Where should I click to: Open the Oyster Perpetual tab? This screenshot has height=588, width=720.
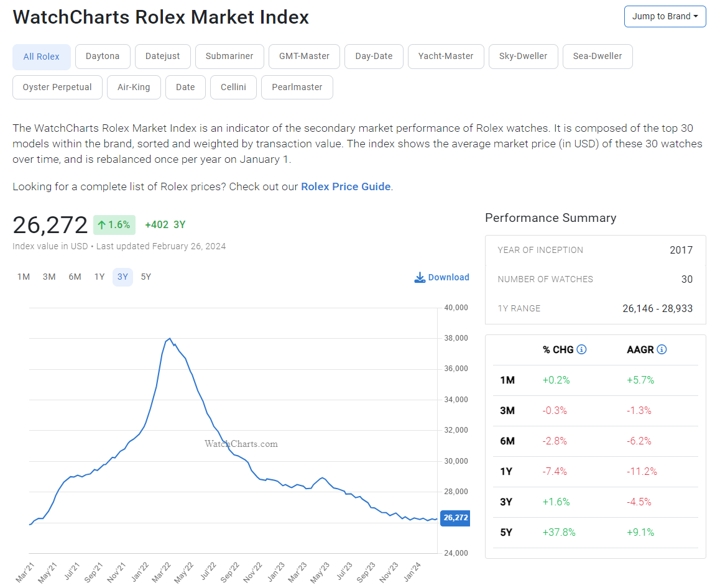coord(57,88)
